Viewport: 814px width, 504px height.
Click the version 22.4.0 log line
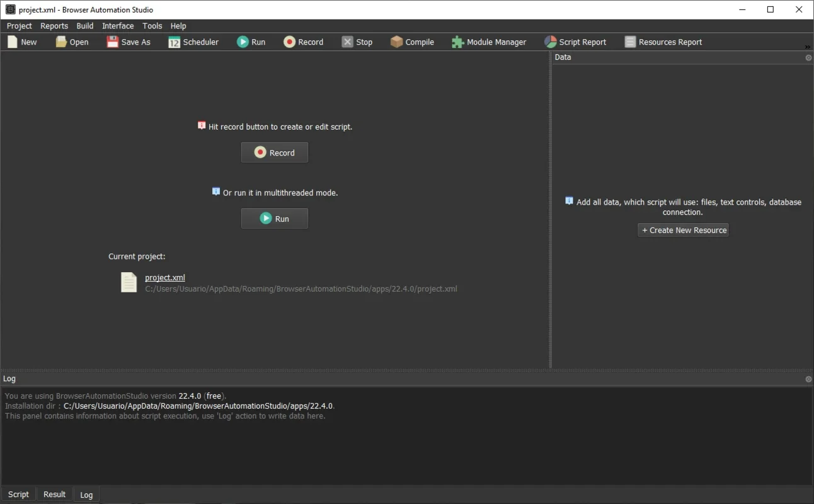(x=115, y=396)
